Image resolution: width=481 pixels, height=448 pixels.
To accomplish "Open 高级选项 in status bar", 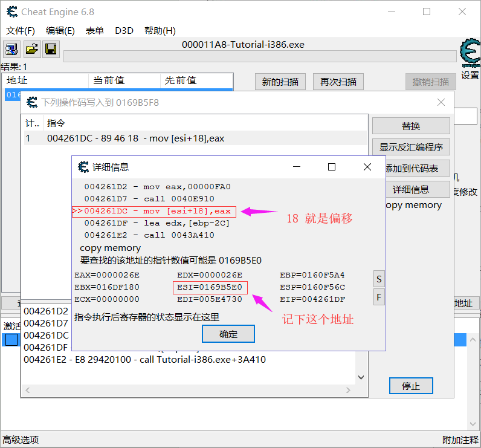I will pos(21,440).
